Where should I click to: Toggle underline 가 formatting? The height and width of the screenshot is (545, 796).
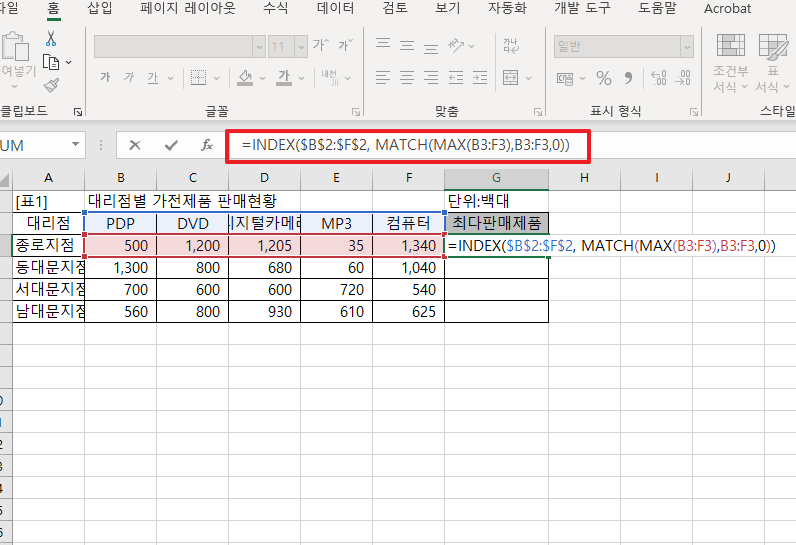click(153, 78)
